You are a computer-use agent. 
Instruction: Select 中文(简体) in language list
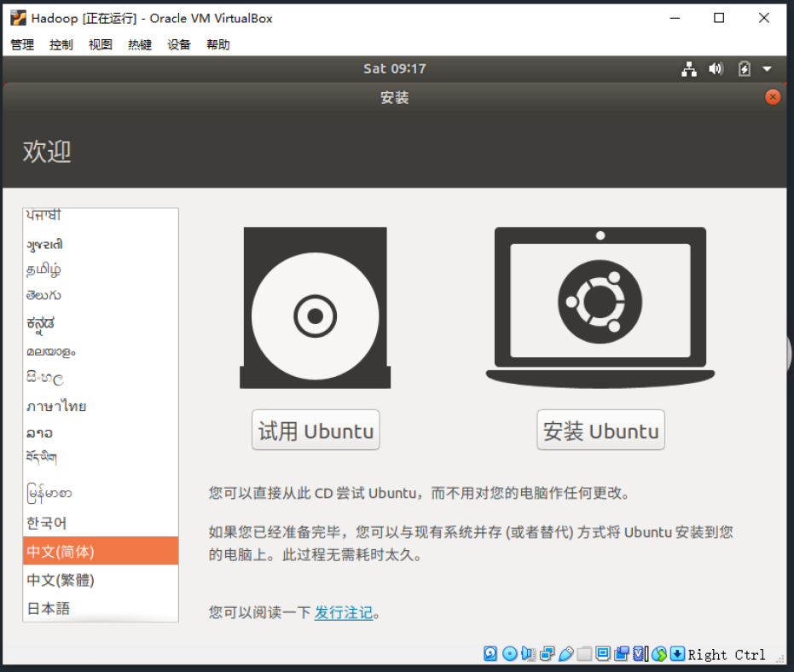[x=101, y=551]
